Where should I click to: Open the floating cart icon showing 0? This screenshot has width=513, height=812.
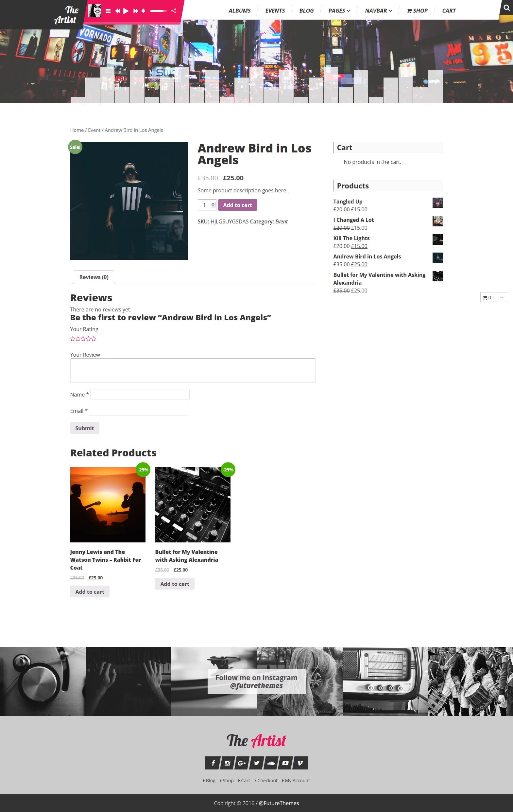(x=487, y=297)
